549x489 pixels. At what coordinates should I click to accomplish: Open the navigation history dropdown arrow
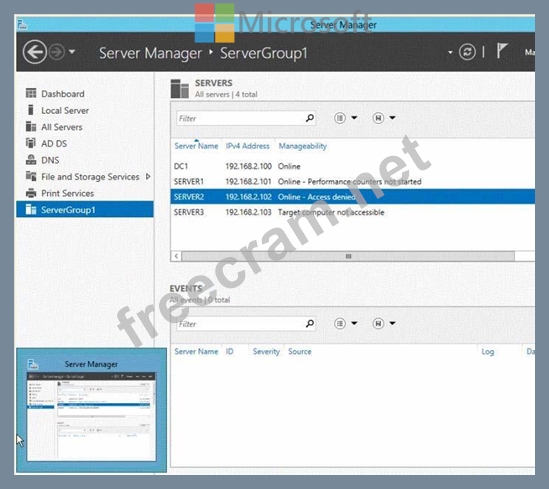click(x=72, y=52)
